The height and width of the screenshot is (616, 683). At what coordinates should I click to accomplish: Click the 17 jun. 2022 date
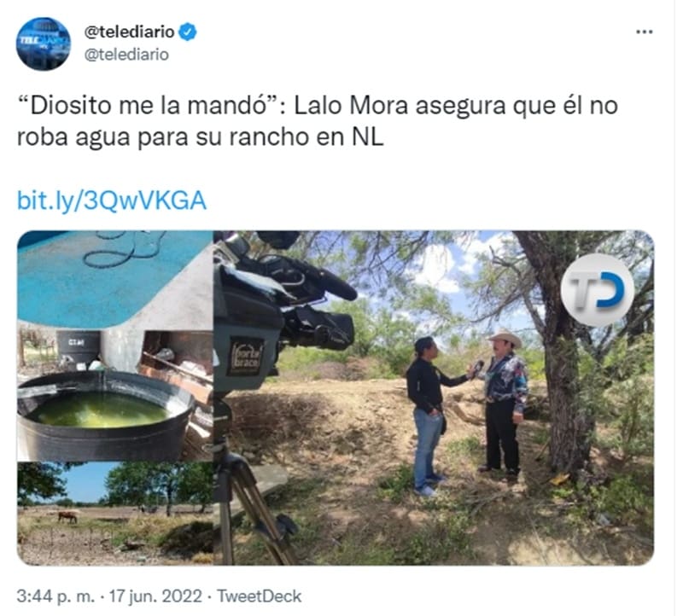[155, 596]
